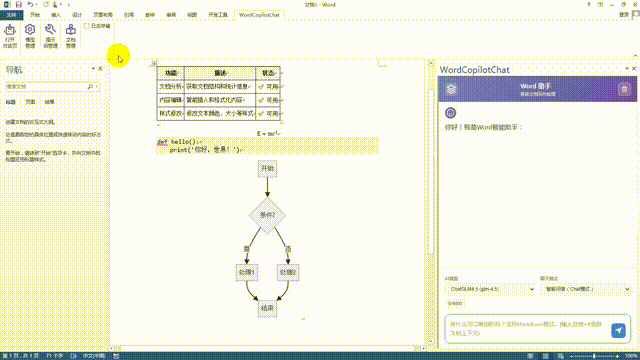Open navigation pane options dropdown arrow
Screen dimensions: 640x360
point(93,69)
